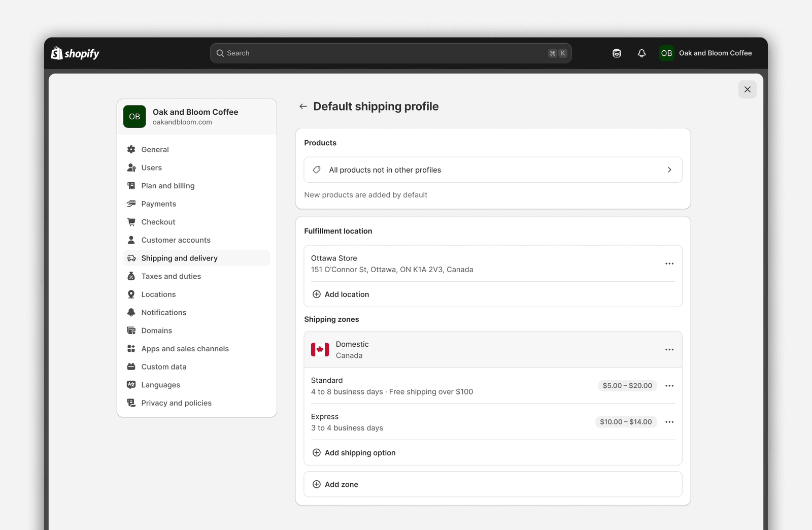Open the more options menu for Standard rate
Viewport: 812px width, 530px height.
pyautogui.click(x=669, y=386)
